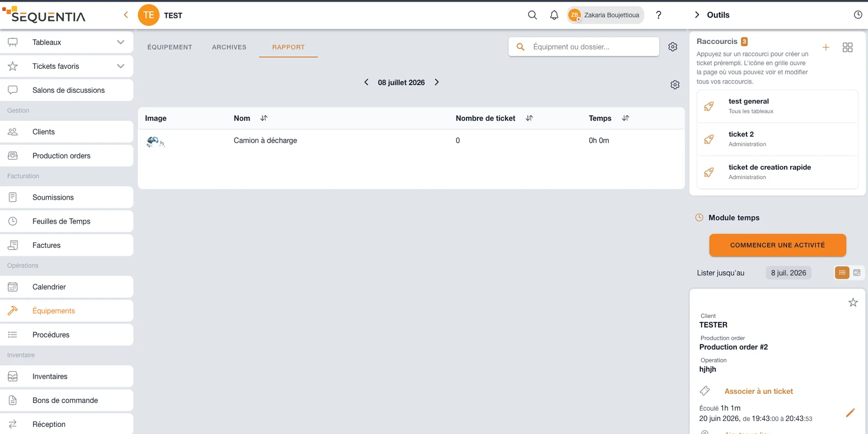Open the Camion à décharge thumbnail
The image size is (868, 434).
155,142
